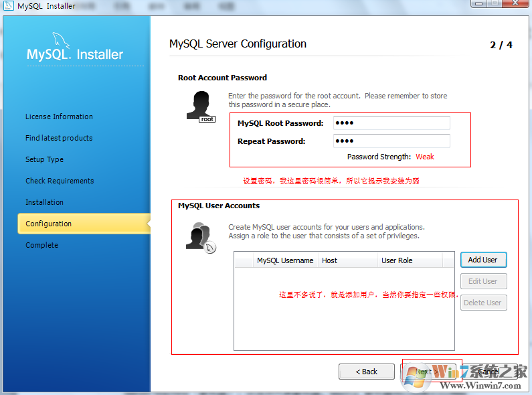
Task: Select Check Requirements sidebar step
Action: (x=60, y=181)
